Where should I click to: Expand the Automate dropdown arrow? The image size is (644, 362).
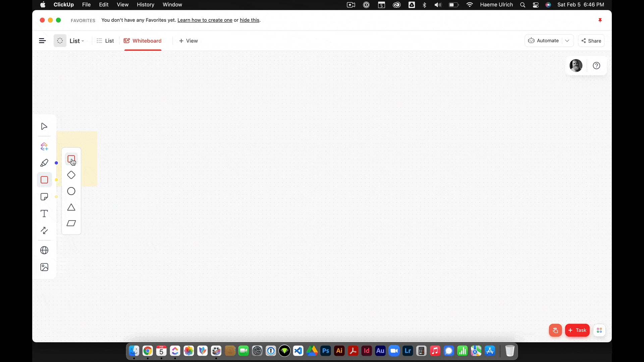pos(567,41)
